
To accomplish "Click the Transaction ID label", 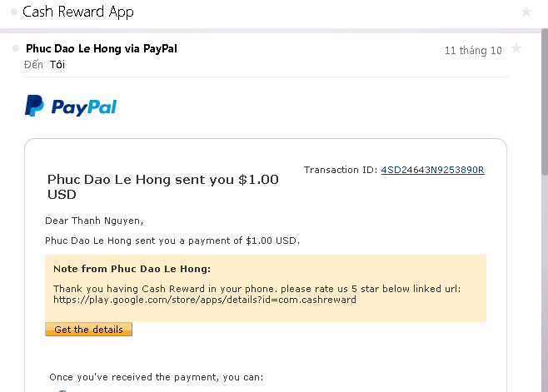I will [x=341, y=170].
